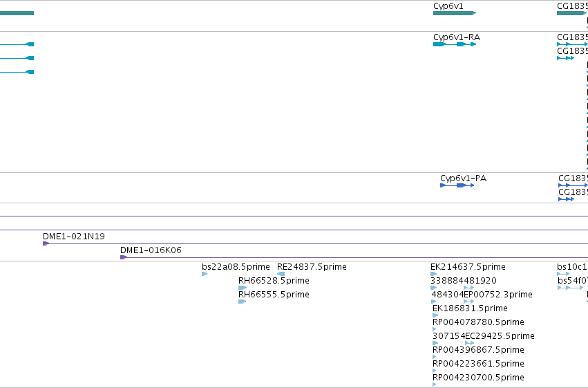This screenshot has height=388, width=588.
Task: Click the RH66555.5prime EST label
Action: (x=274, y=295)
